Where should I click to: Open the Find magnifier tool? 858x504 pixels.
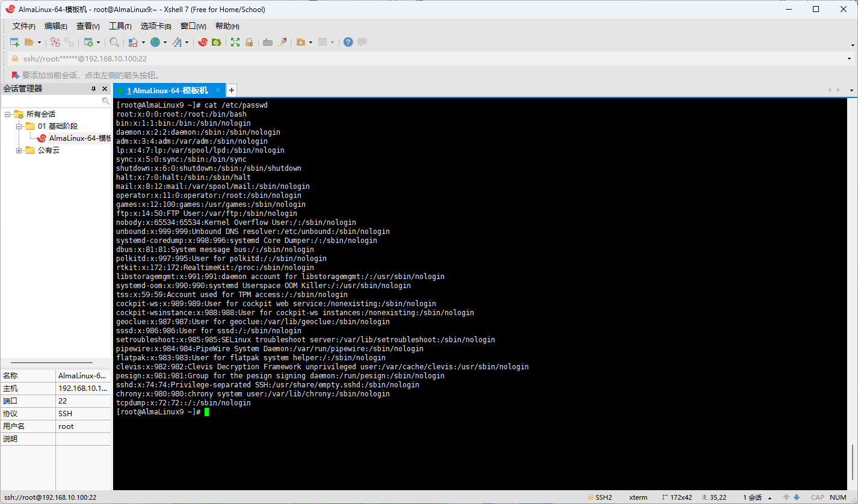(x=114, y=42)
